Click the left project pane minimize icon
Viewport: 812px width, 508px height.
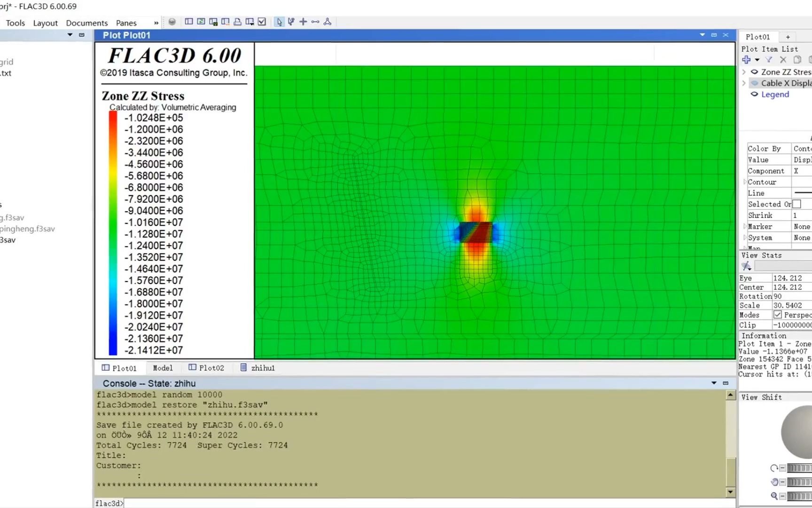click(82, 35)
